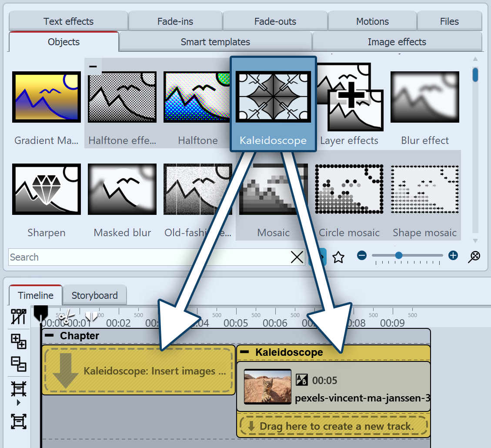Select the Sharpen diamond effect icon

click(x=47, y=189)
